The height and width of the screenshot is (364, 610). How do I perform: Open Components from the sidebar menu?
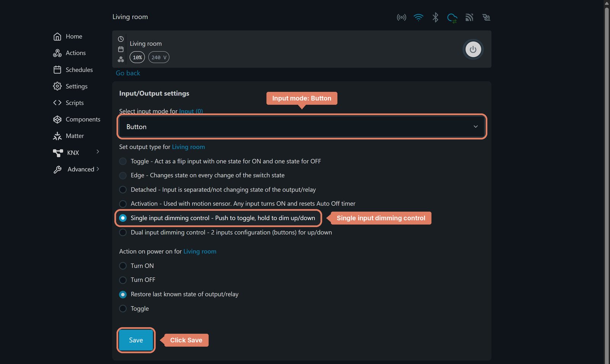pyautogui.click(x=83, y=119)
